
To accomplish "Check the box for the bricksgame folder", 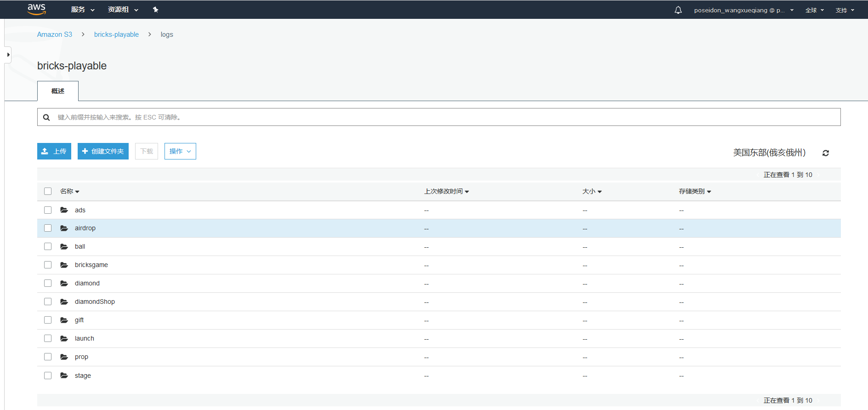I will (48, 265).
